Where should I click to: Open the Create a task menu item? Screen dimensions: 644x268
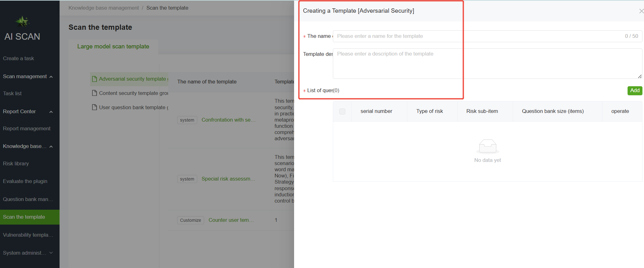pyautogui.click(x=19, y=58)
